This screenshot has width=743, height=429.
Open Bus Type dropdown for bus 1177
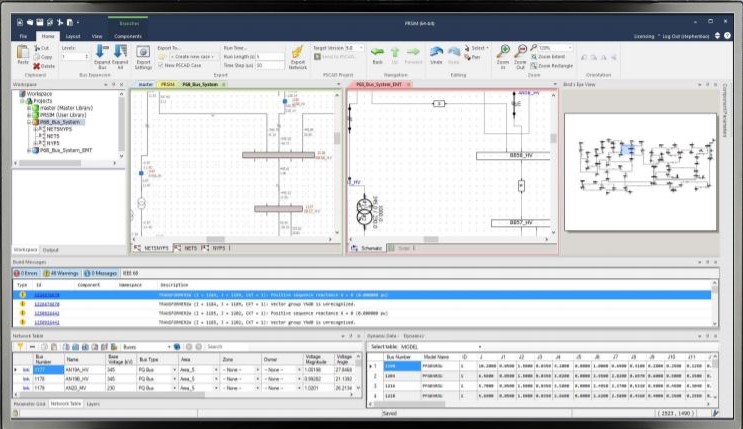click(174, 370)
